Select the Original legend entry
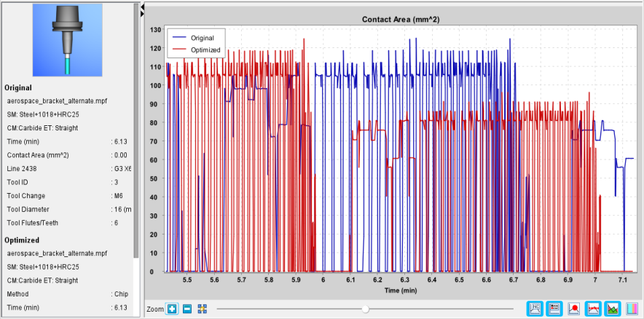 [196, 38]
